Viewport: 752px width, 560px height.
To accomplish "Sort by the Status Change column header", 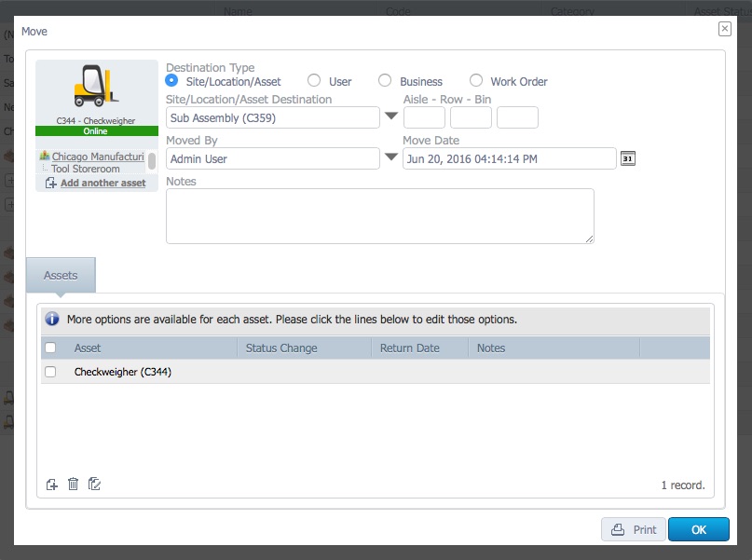I will coord(281,348).
